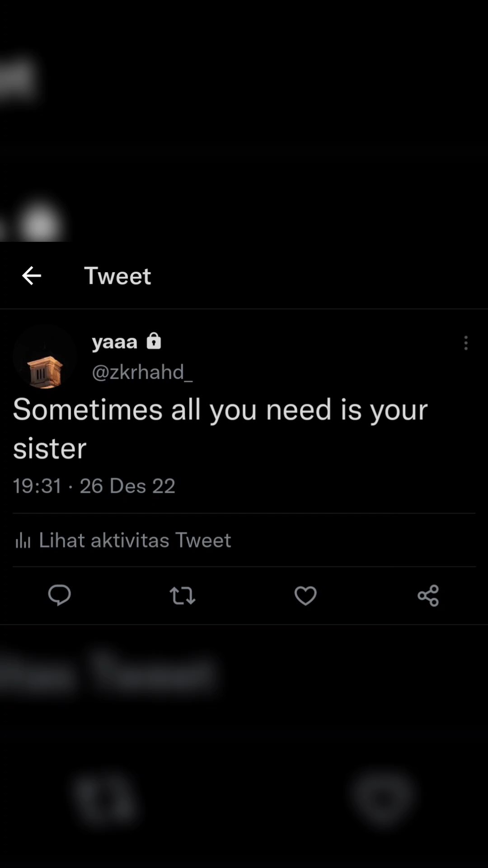Screen dimensions: 488x868
Task: Open the @zkrhahd_ handle
Action: tap(142, 372)
